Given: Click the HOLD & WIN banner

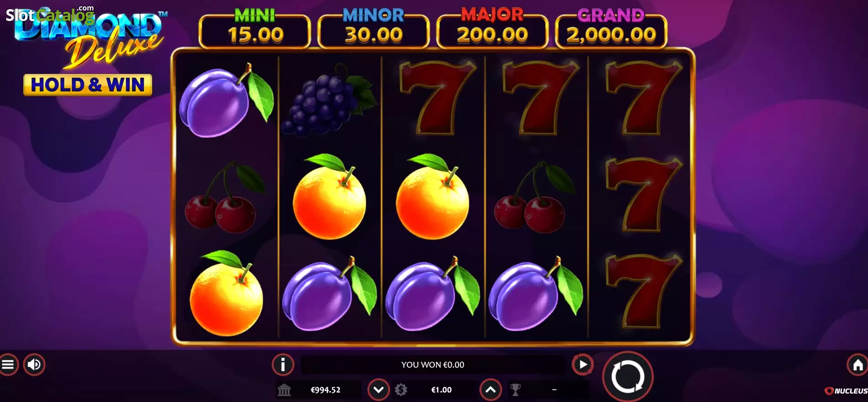Looking at the screenshot, I should click(x=88, y=85).
